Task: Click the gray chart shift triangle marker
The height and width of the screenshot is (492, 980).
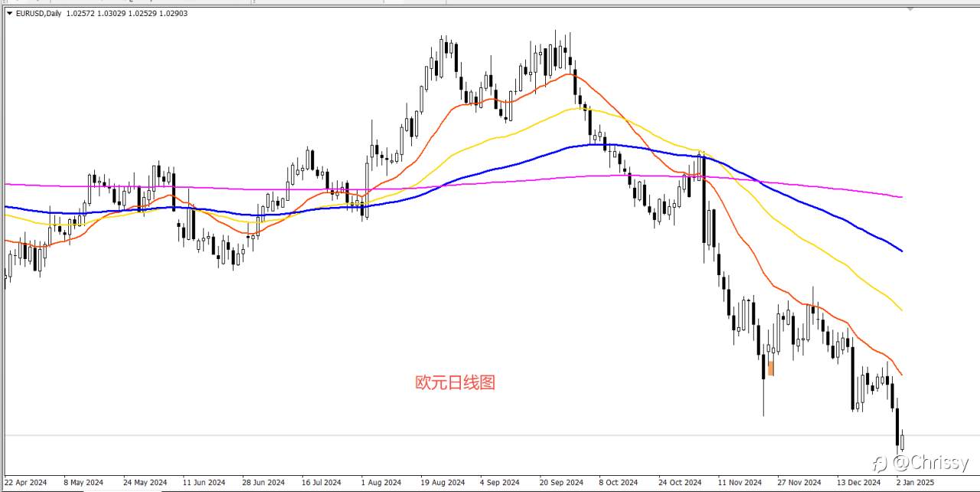Action: click(910, 8)
